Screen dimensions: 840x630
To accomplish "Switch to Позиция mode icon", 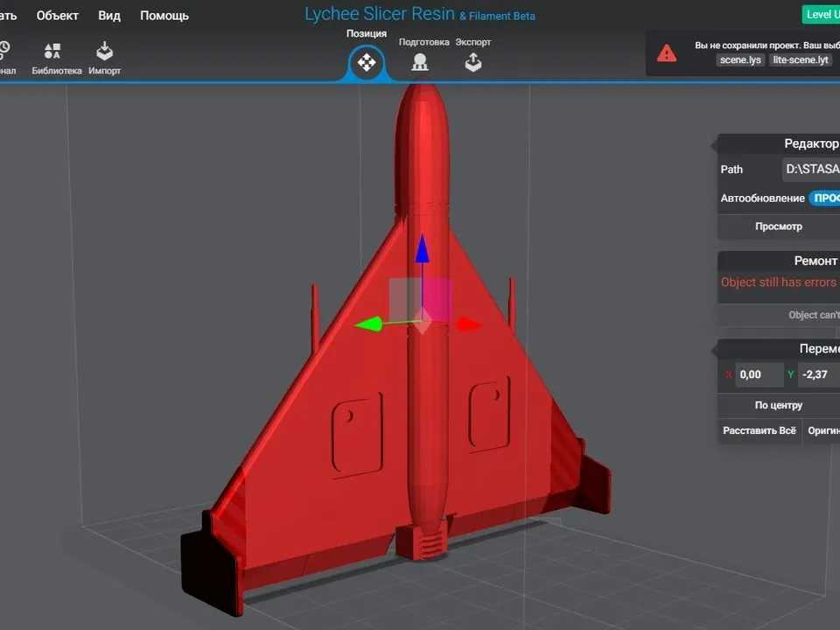I will click(366, 62).
